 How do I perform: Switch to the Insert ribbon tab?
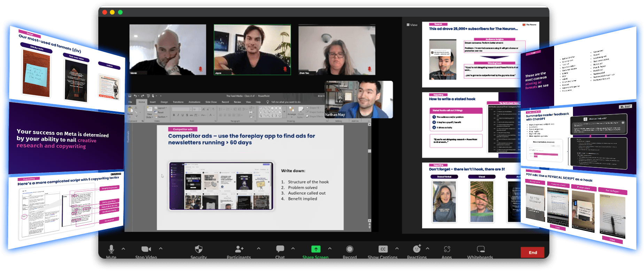coord(153,102)
